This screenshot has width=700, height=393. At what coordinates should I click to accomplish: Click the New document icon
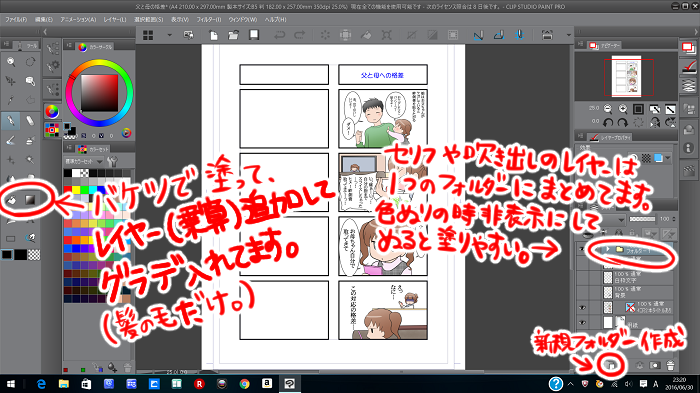tap(213, 35)
